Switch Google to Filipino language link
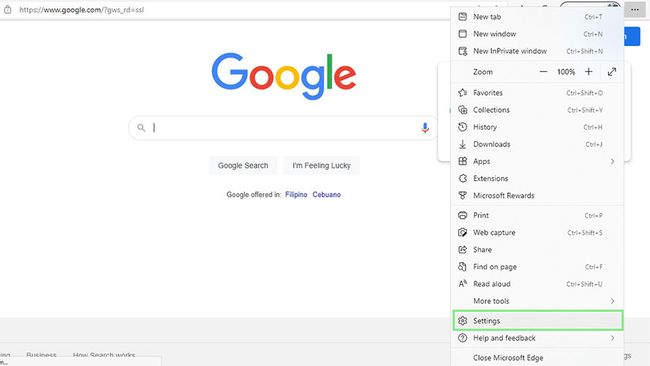The height and width of the screenshot is (366, 650). coord(296,194)
